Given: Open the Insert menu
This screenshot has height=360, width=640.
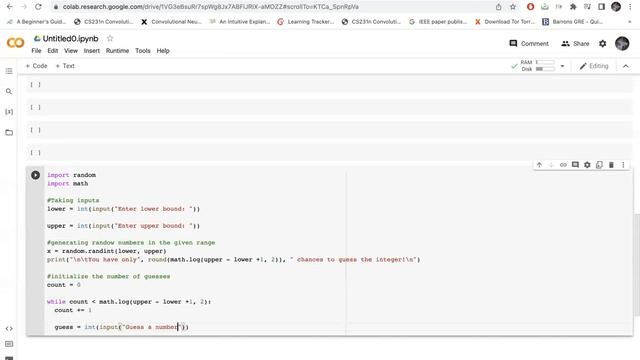Looking at the screenshot, I should coord(92,51).
